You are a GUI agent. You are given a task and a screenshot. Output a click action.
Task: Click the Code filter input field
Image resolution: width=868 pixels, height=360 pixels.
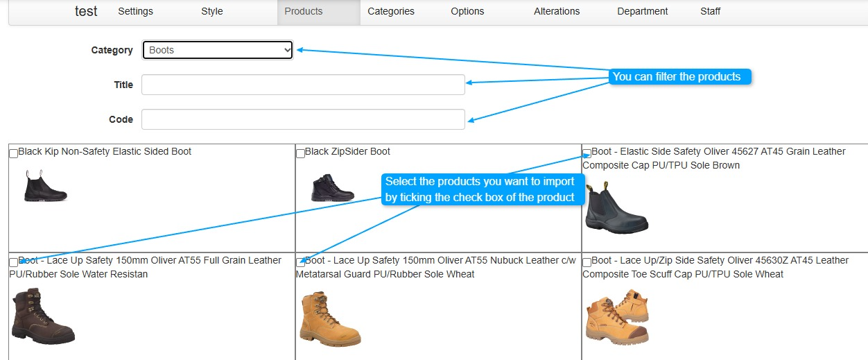(x=303, y=119)
